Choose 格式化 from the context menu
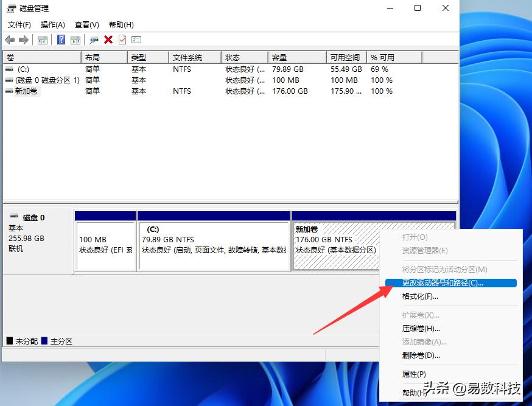Image resolution: width=532 pixels, height=406 pixels. pos(420,296)
